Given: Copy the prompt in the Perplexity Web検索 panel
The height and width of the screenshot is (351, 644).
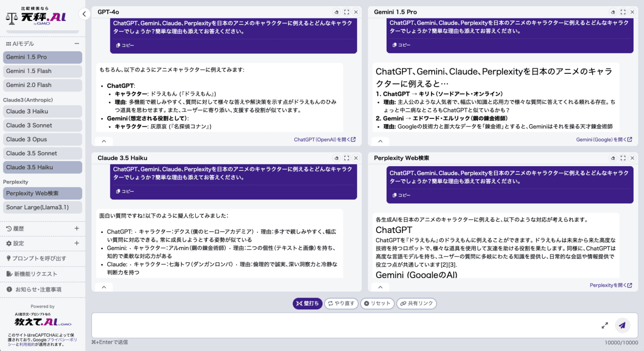Looking at the screenshot, I should [400, 195].
